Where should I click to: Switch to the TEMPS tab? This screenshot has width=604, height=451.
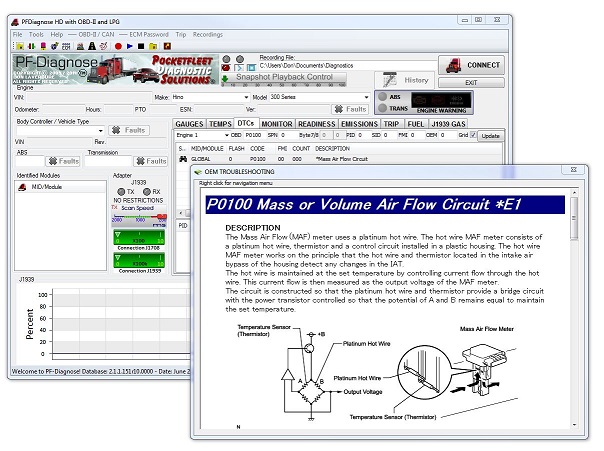click(x=220, y=124)
